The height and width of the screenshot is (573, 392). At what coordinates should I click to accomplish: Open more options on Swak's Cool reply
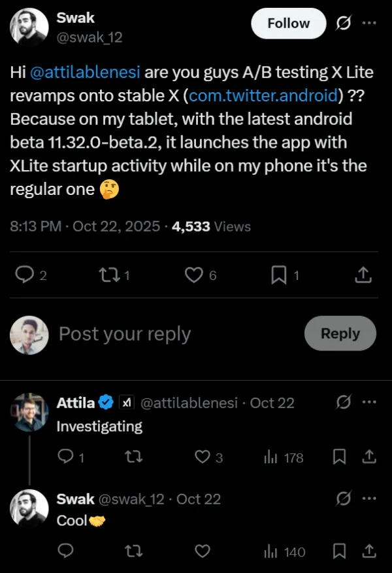[x=369, y=498]
